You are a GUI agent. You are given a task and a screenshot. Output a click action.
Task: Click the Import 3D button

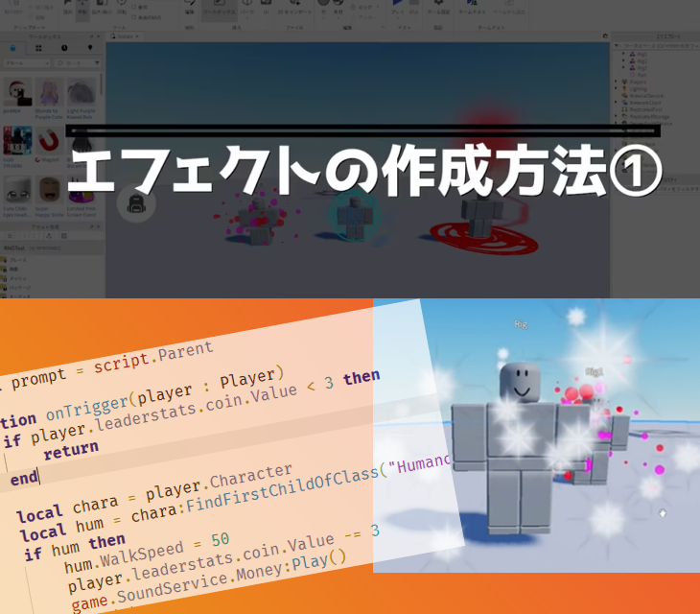pos(294,8)
